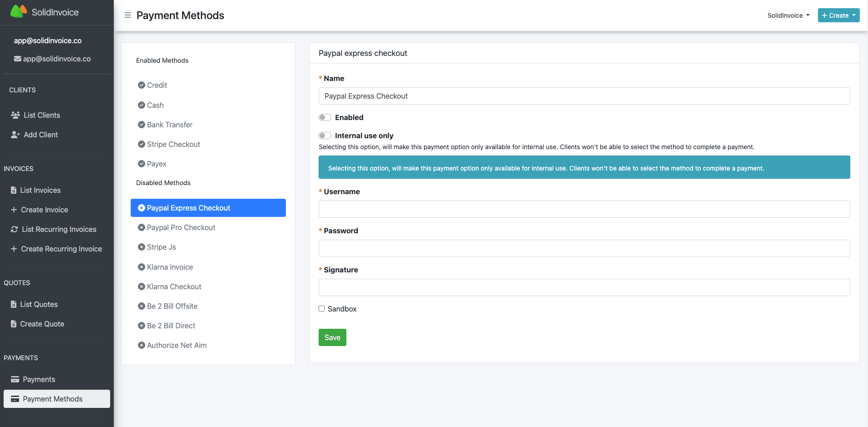Click the List Quotes document icon
The height and width of the screenshot is (427, 868).
point(14,304)
